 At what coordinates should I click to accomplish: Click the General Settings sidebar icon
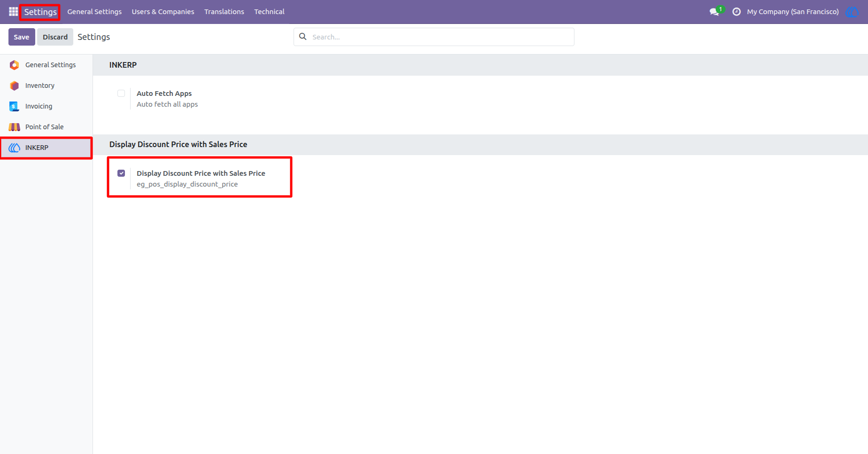coord(15,65)
